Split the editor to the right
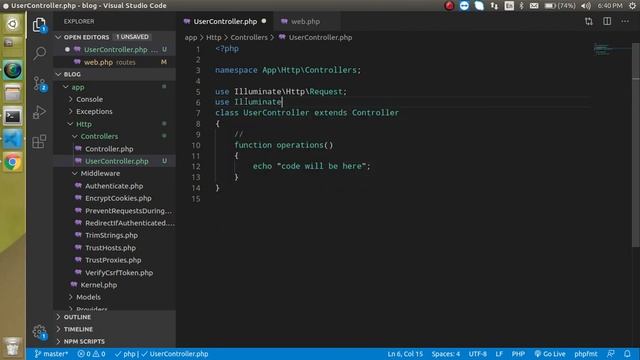 click(607, 21)
